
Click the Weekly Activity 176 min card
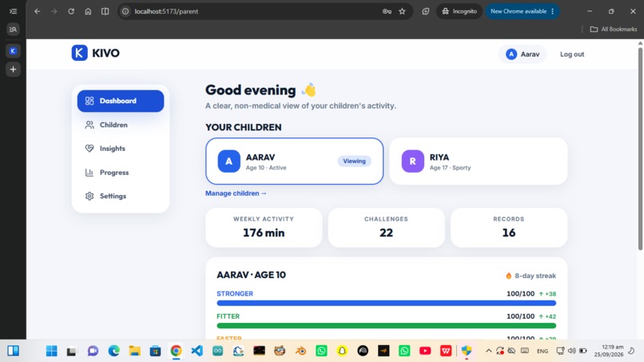[x=264, y=227]
